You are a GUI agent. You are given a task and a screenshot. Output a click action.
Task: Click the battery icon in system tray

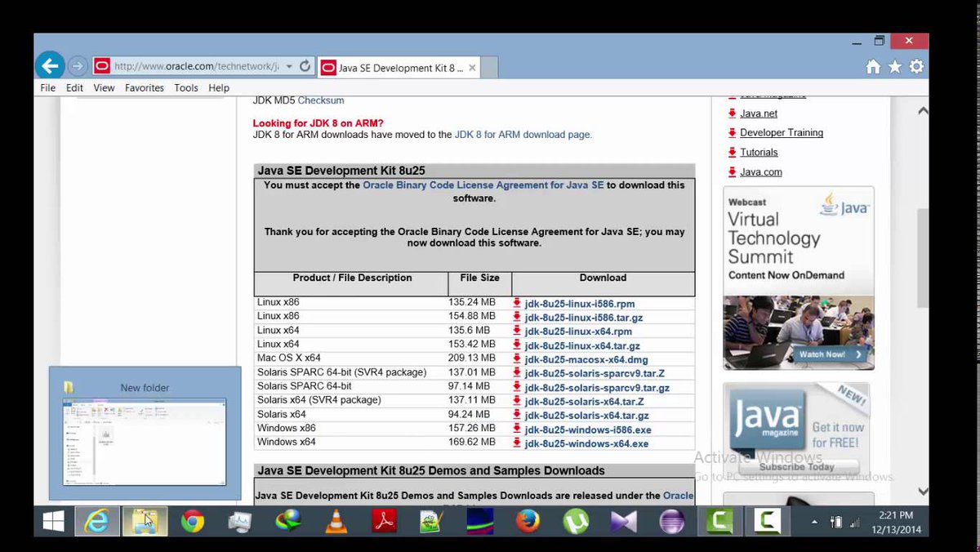coord(835,521)
